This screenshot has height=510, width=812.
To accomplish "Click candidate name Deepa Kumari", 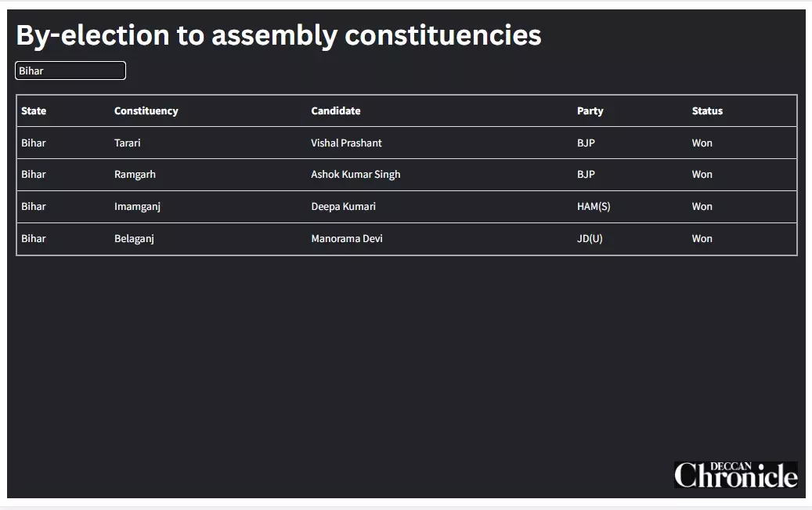I will [343, 207].
